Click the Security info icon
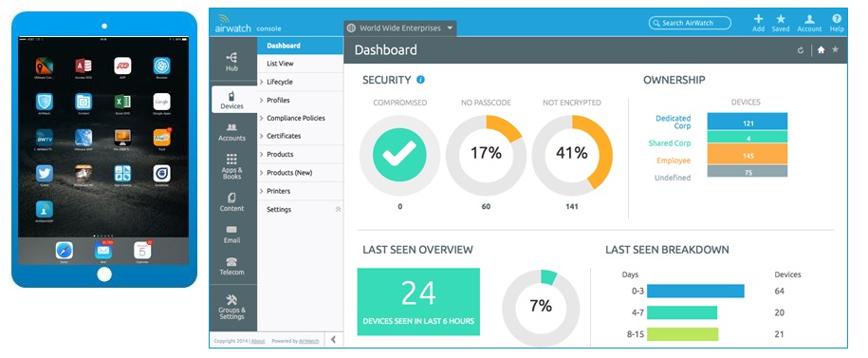 [420, 80]
